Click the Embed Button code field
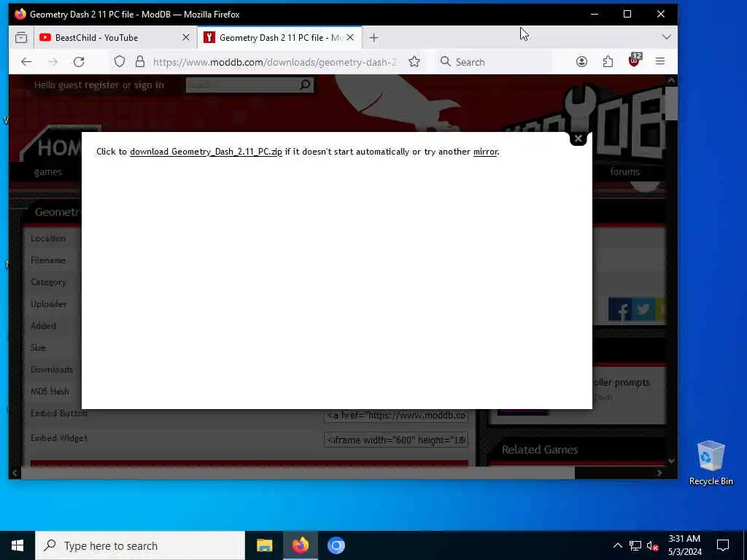 (x=396, y=415)
